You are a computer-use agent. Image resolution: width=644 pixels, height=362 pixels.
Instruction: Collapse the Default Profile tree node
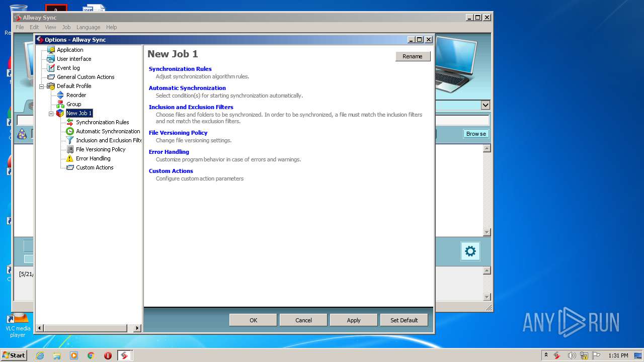pyautogui.click(x=42, y=86)
